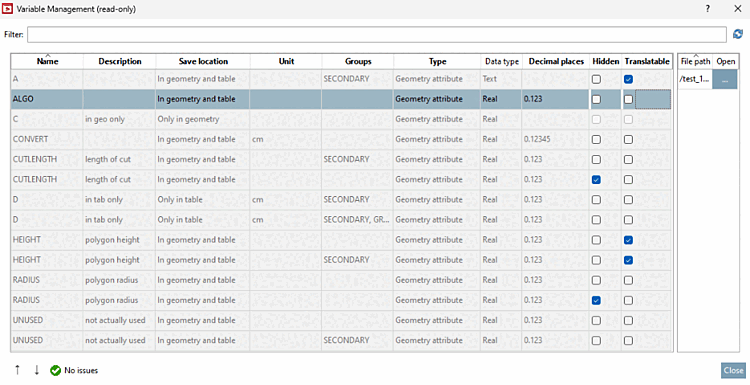Viewport: 750px width, 385px height.
Task: Click the up arrow icon below the table
Action: point(17,370)
